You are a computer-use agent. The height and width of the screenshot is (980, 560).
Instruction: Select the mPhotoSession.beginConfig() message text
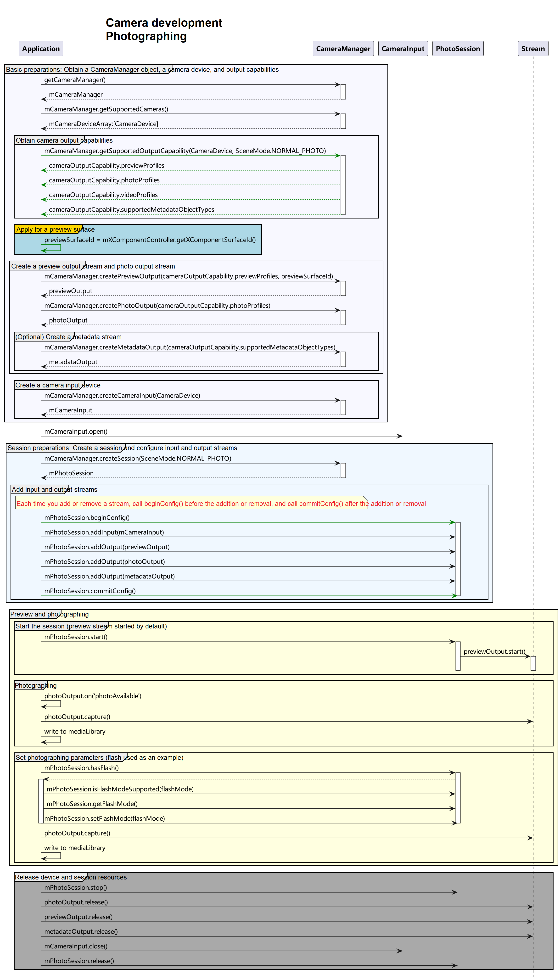pyautogui.click(x=87, y=518)
